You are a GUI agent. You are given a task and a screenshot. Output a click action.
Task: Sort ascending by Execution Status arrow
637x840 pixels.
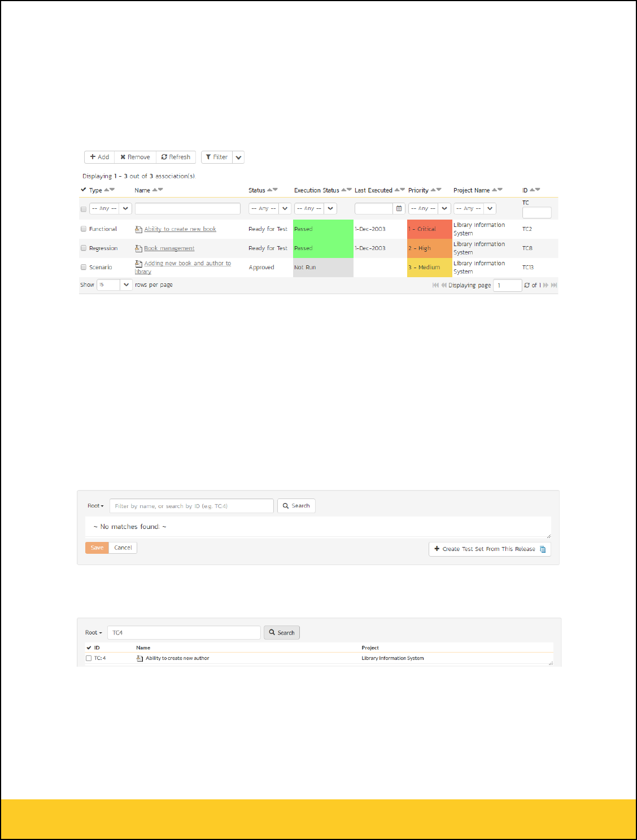344,190
